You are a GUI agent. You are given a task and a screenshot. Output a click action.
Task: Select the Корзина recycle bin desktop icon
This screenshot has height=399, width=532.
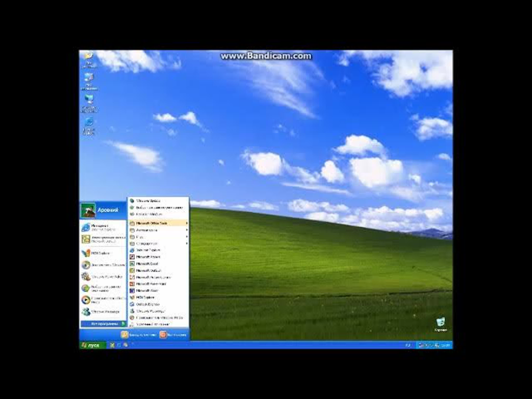[441, 324]
